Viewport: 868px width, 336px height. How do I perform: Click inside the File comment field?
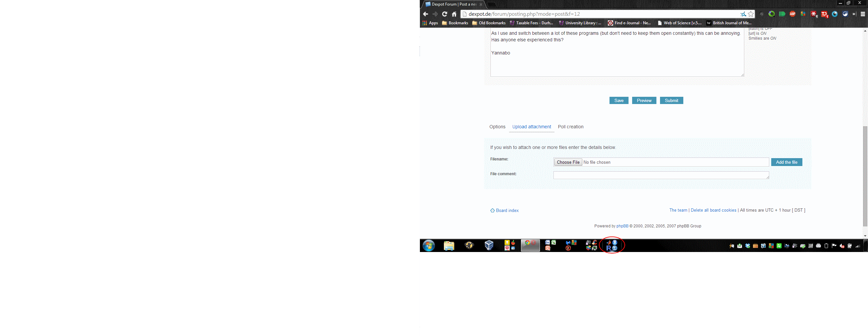pos(661,175)
